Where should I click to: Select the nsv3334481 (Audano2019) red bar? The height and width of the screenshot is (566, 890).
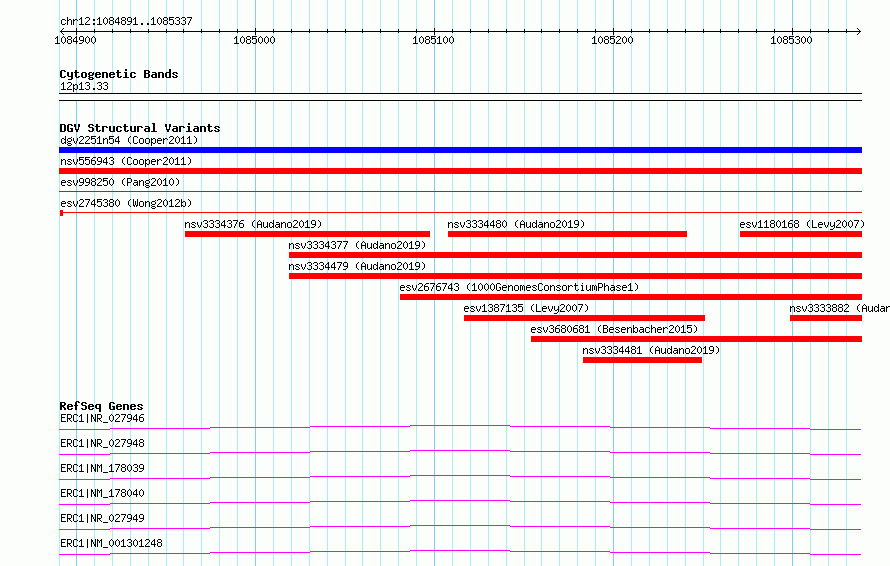[x=643, y=360]
